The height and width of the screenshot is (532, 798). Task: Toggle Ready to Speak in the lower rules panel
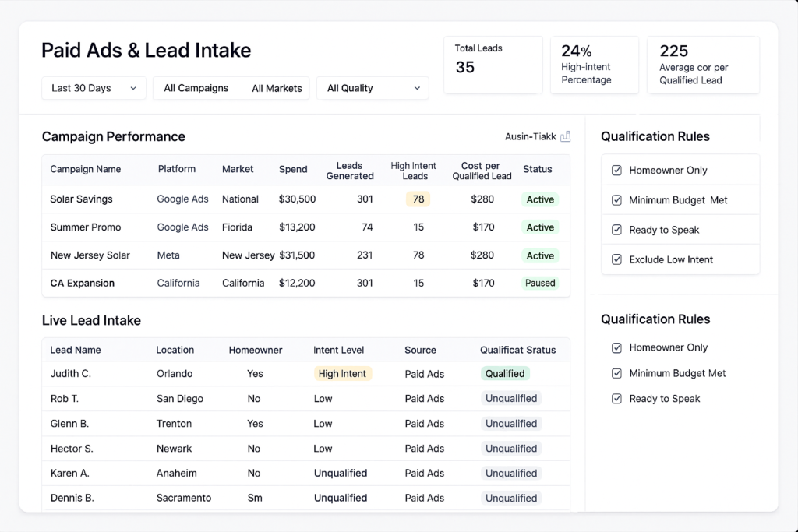coord(617,399)
